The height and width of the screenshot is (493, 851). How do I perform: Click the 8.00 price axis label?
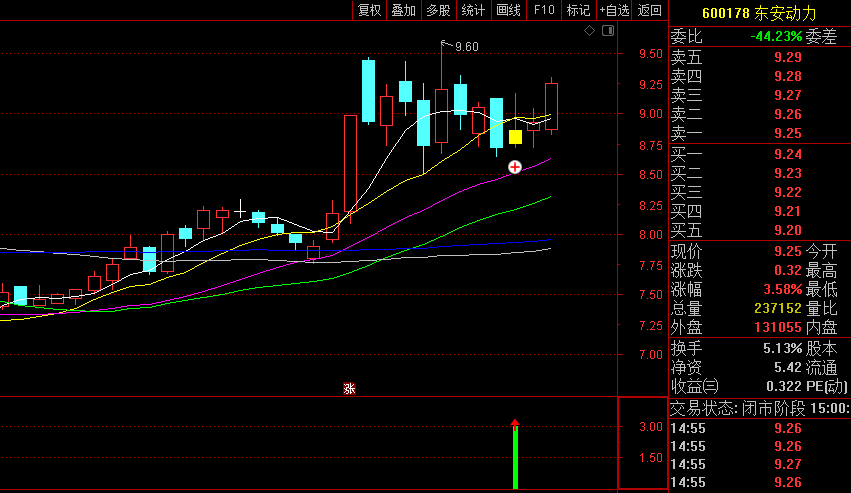click(x=651, y=235)
